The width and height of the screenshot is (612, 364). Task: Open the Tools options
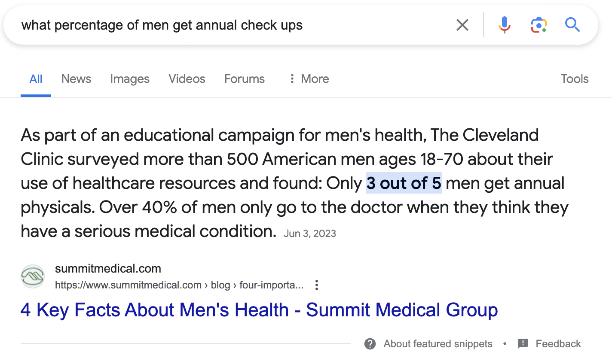pyautogui.click(x=575, y=79)
